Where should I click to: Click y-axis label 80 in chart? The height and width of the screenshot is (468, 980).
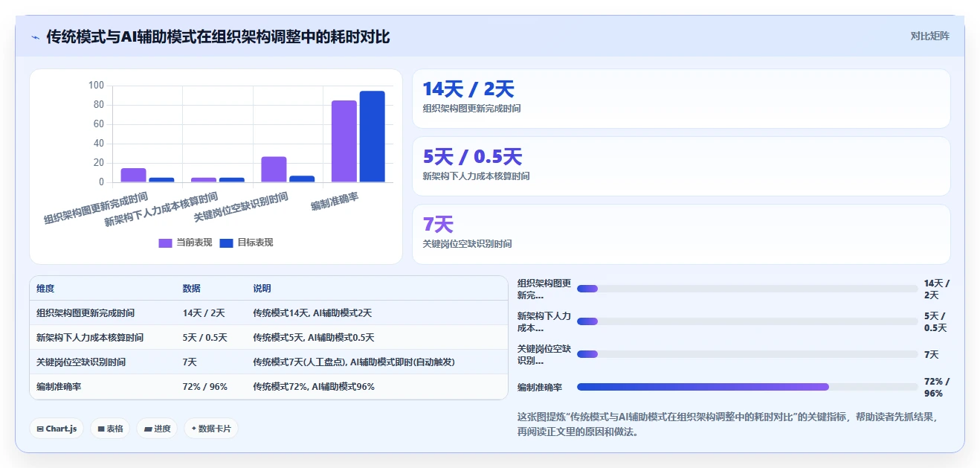pos(98,105)
